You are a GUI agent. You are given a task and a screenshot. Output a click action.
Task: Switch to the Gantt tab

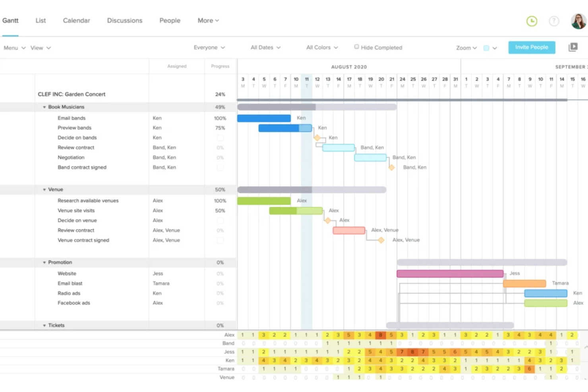click(x=10, y=20)
